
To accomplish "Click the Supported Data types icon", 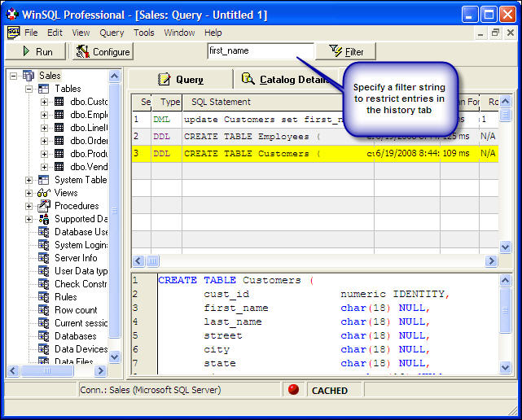I will pos(44,219).
